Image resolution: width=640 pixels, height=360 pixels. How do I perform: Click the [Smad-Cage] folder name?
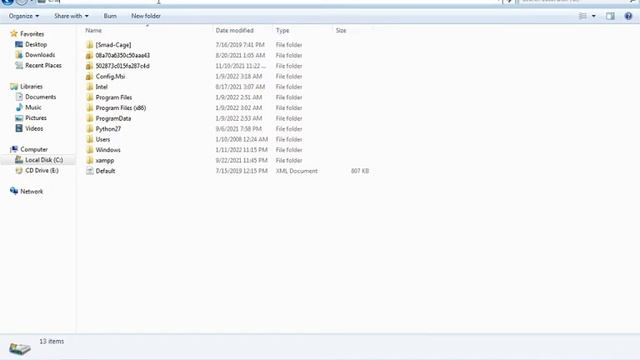[x=113, y=45]
